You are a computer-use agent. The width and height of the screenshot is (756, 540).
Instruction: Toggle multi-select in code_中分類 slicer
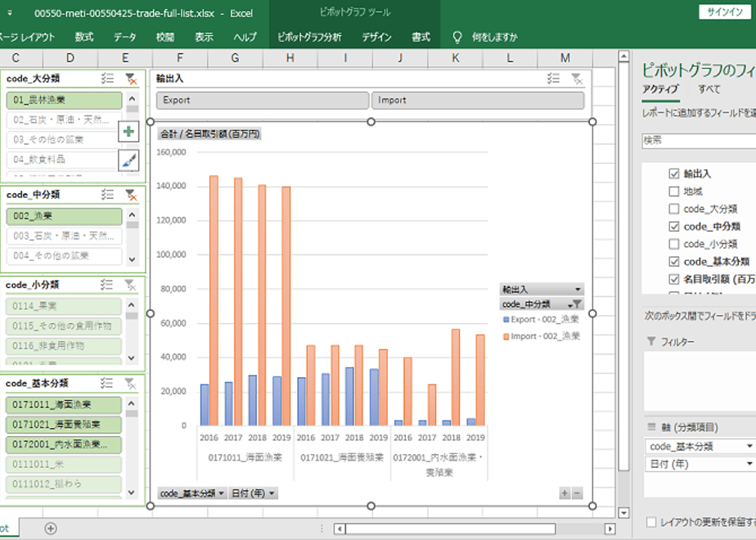(x=107, y=194)
